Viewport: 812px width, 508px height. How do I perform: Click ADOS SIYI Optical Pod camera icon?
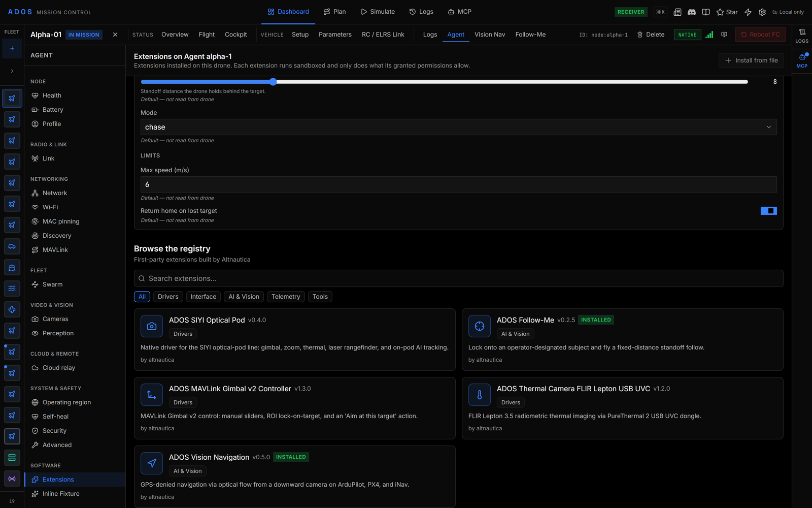click(152, 326)
